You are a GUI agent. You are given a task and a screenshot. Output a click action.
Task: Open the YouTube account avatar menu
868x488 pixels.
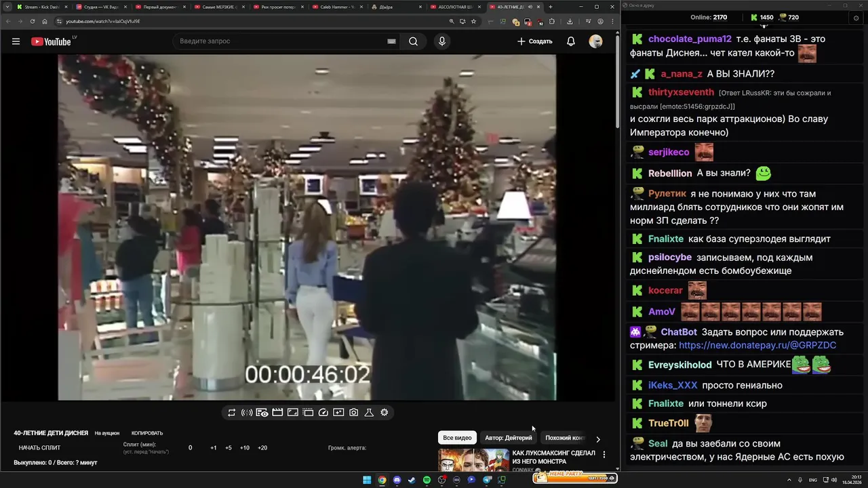[x=596, y=41]
